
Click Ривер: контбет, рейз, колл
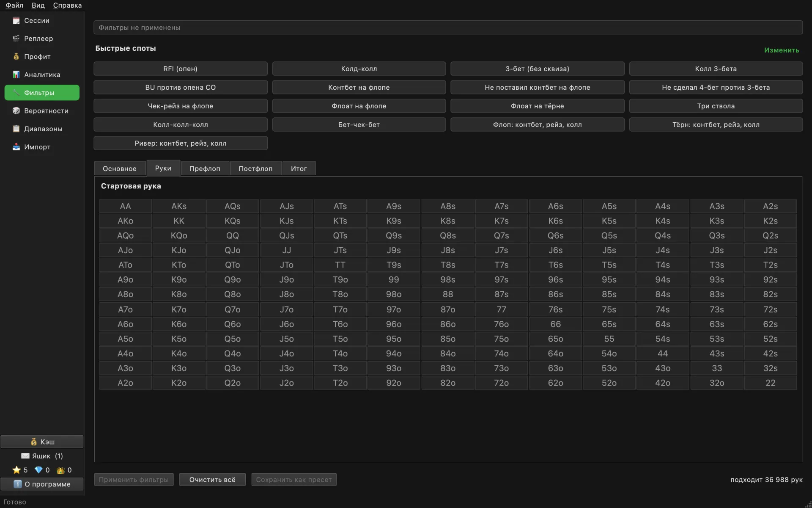point(181,143)
